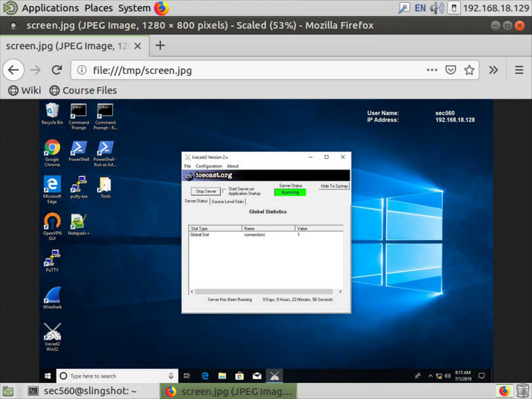Image resolution: width=532 pixels, height=399 pixels.
Task: Expand hidden icons chevron in Windows system tray
Action: pos(430,375)
